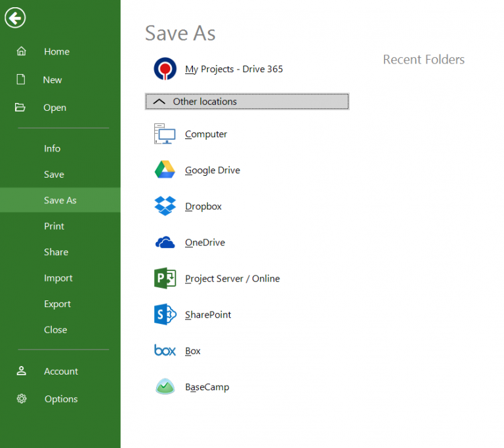Click the Project Server / Online label
Viewport: 504px width, 448px height.
(232, 279)
